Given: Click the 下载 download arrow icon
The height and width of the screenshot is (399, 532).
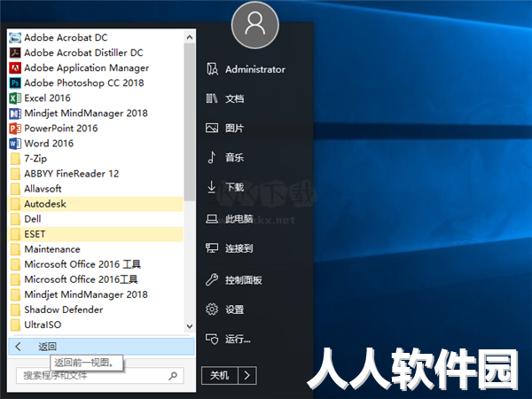Looking at the screenshot, I should [211, 187].
